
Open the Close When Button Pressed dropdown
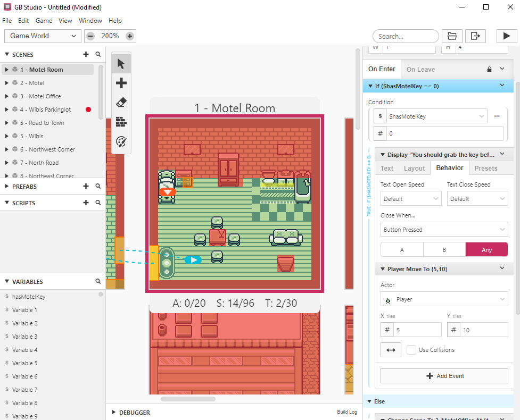pyautogui.click(x=444, y=230)
